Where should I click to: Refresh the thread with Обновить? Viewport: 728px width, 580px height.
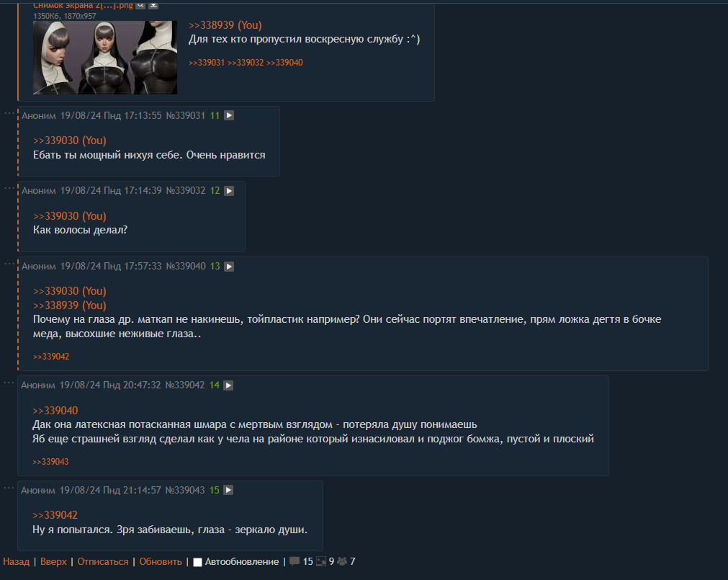161,562
